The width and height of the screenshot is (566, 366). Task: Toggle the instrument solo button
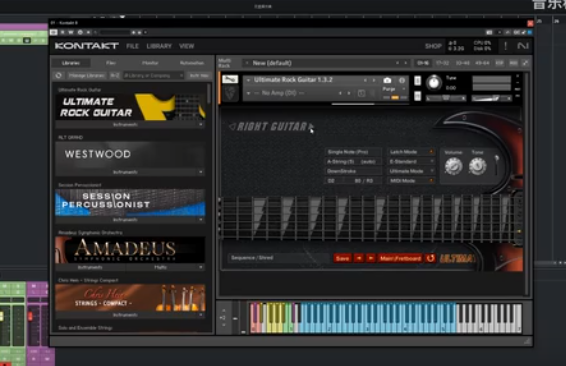point(418,80)
